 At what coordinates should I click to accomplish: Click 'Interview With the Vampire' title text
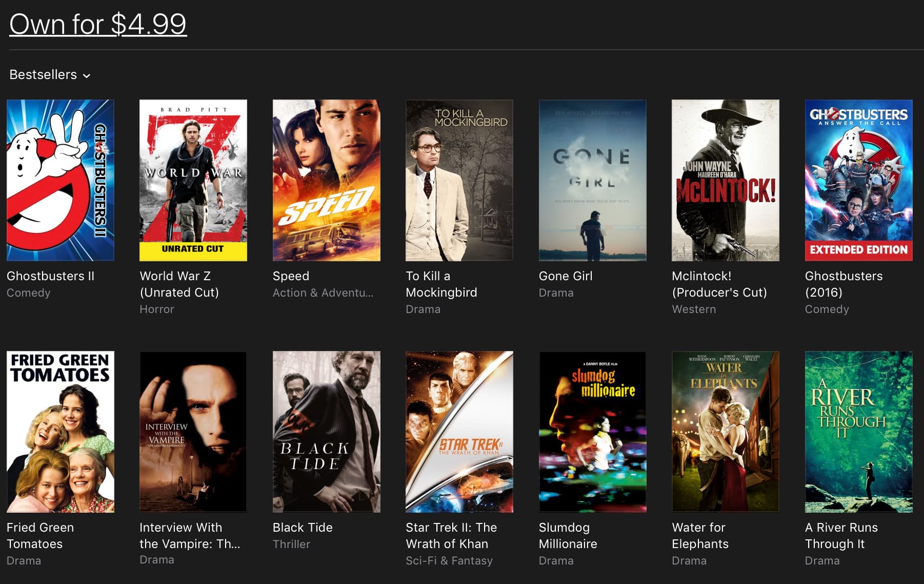point(190,536)
